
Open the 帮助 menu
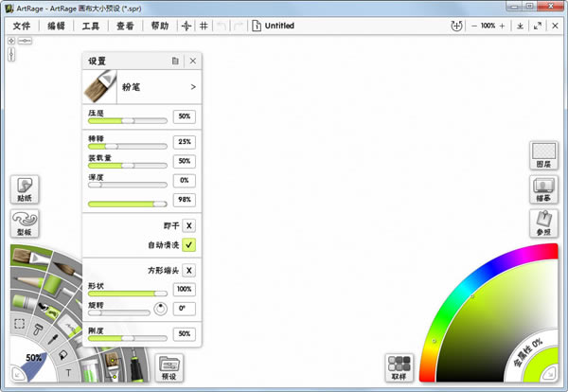(x=160, y=26)
